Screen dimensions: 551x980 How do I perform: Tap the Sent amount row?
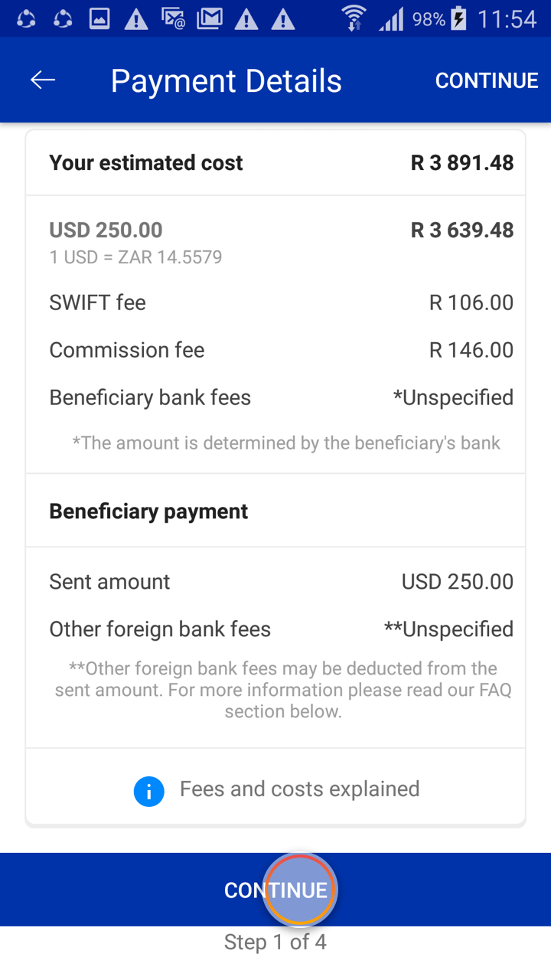[275, 582]
